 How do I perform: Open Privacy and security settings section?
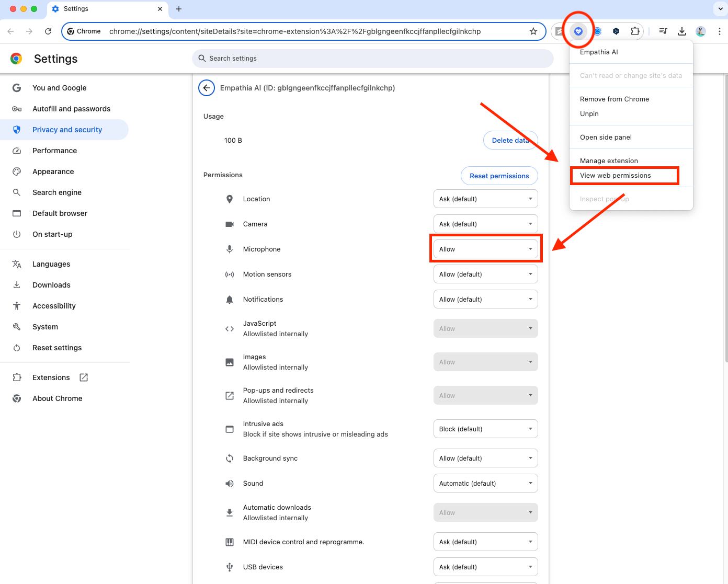click(x=64, y=130)
